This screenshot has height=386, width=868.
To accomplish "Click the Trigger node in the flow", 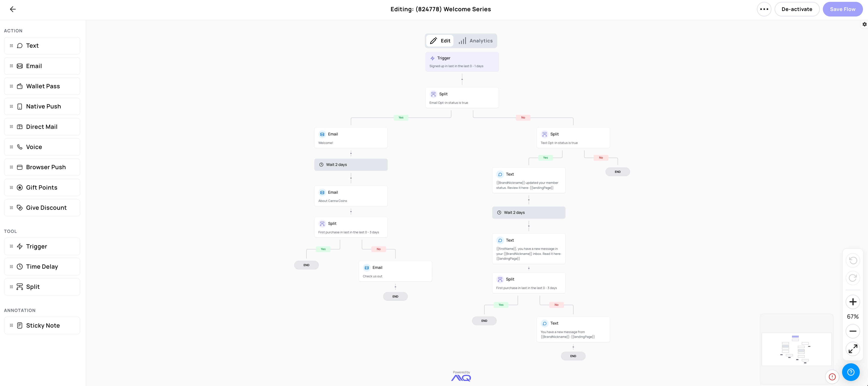I will (x=462, y=62).
